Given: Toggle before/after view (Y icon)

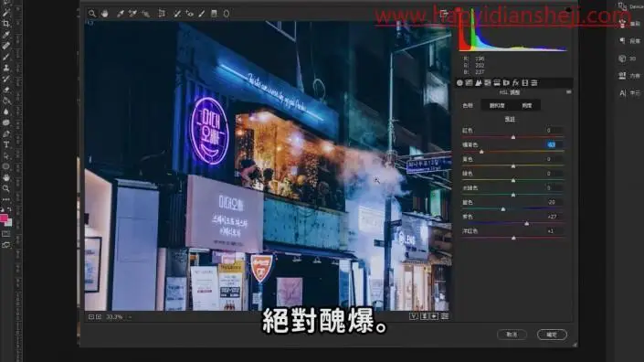Looking at the screenshot, I should point(414,316).
